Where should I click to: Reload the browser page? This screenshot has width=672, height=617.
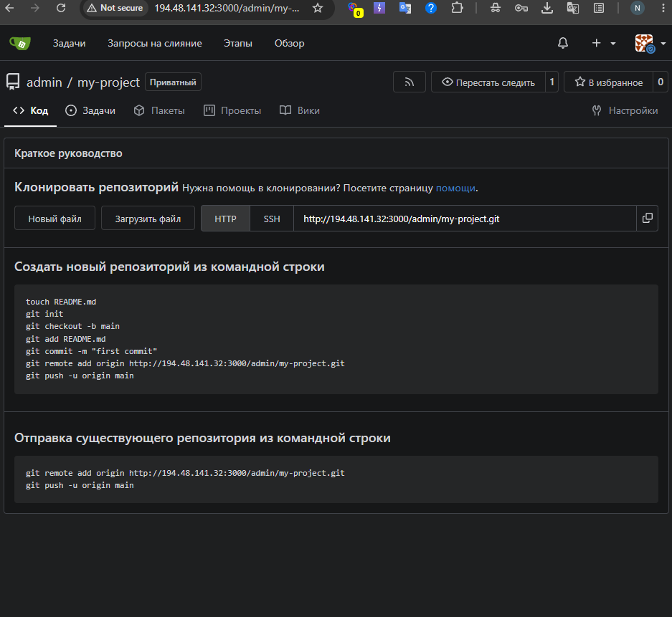[61, 8]
